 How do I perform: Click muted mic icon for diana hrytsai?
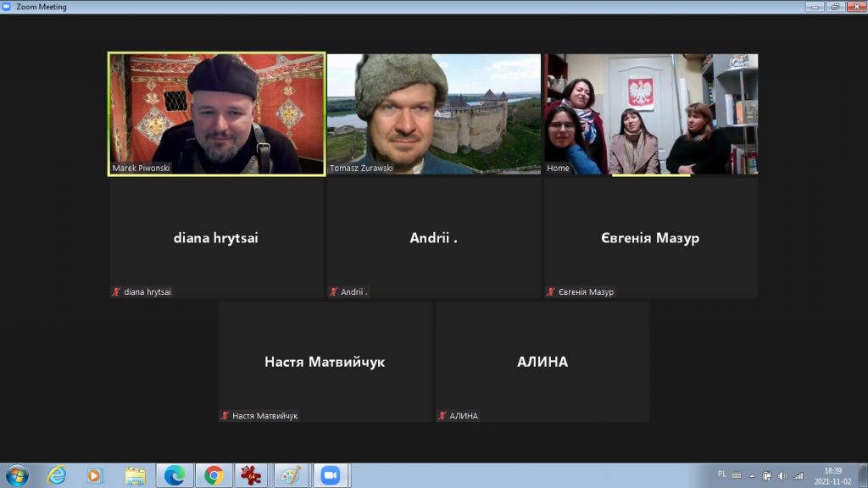tap(116, 292)
